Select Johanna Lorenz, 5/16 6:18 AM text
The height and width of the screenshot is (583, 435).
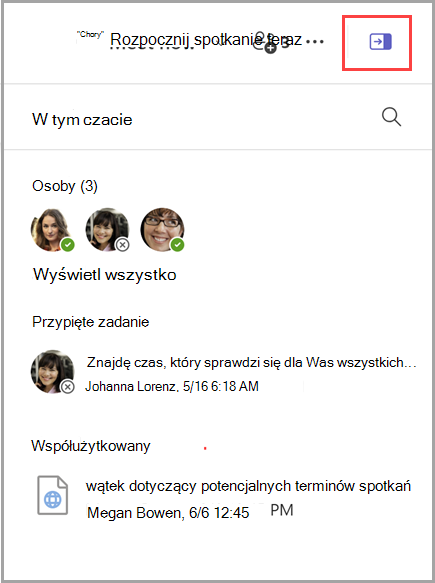tap(172, 386)
